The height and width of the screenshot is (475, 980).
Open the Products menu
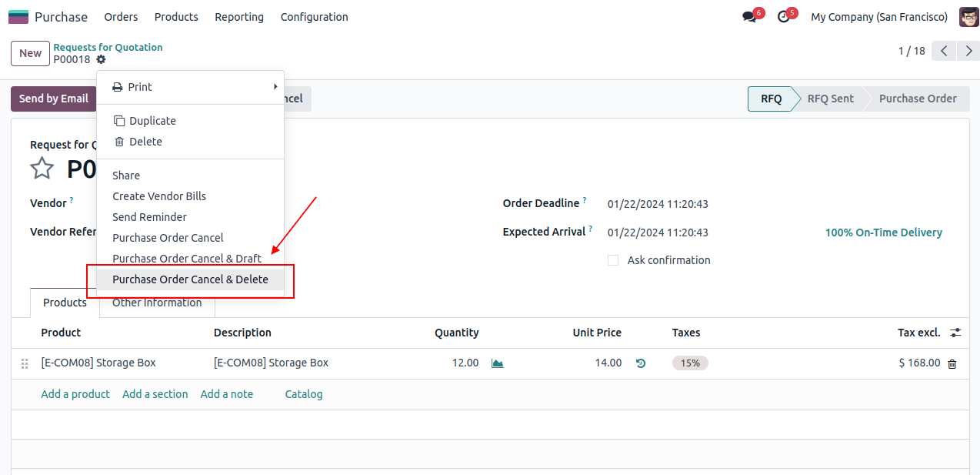point(176,17)
